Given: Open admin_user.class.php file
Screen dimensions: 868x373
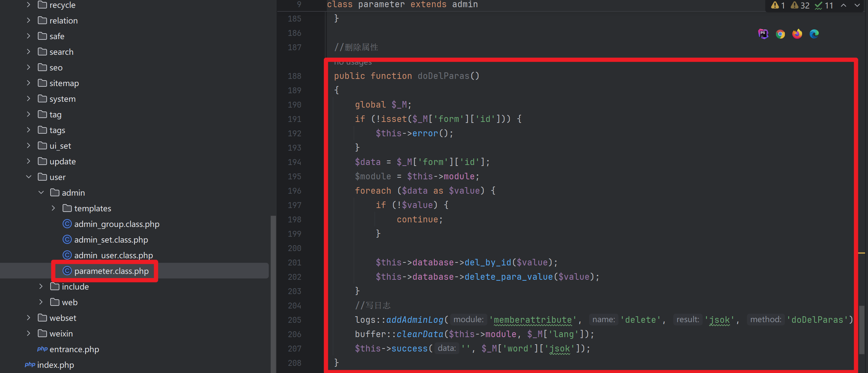Looking at the screenshot, I should click(113, 255).
